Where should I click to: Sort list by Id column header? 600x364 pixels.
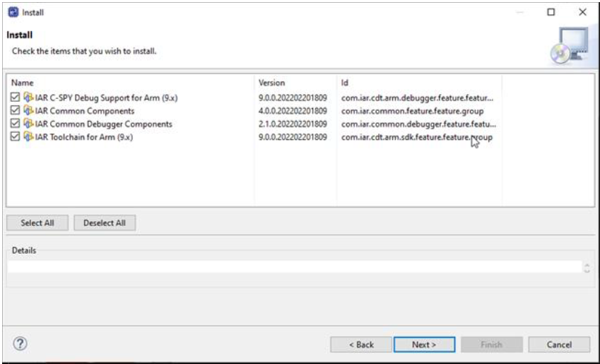click(345, 83)
